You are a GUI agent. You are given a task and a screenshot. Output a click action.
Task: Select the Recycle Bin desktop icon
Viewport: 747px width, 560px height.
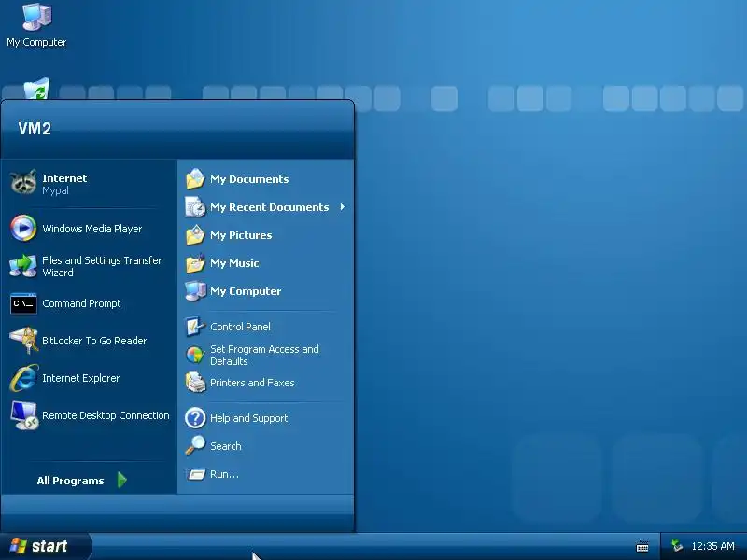(x=36, y=89)
